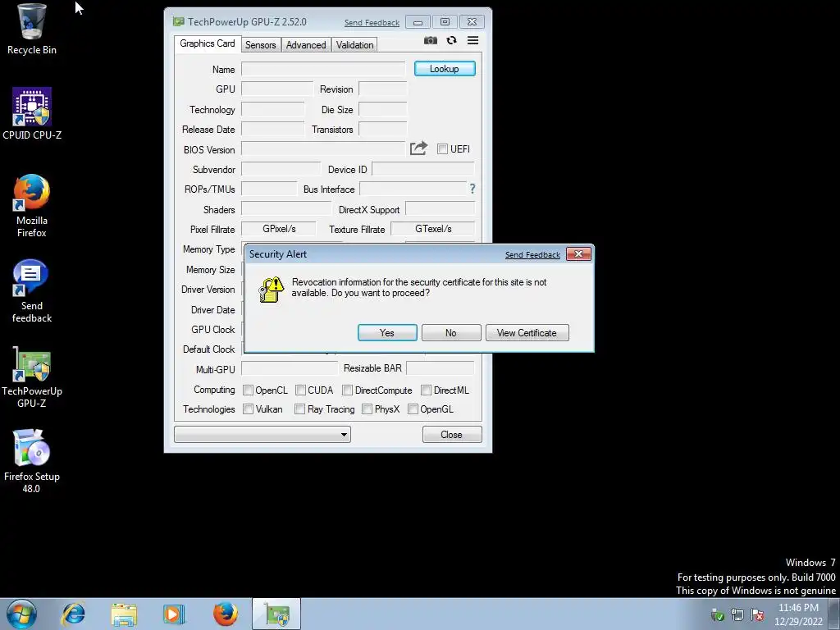Switch to the Graphics Card tab
Viewport: 840px width, 630px height.
click(208, 44)
